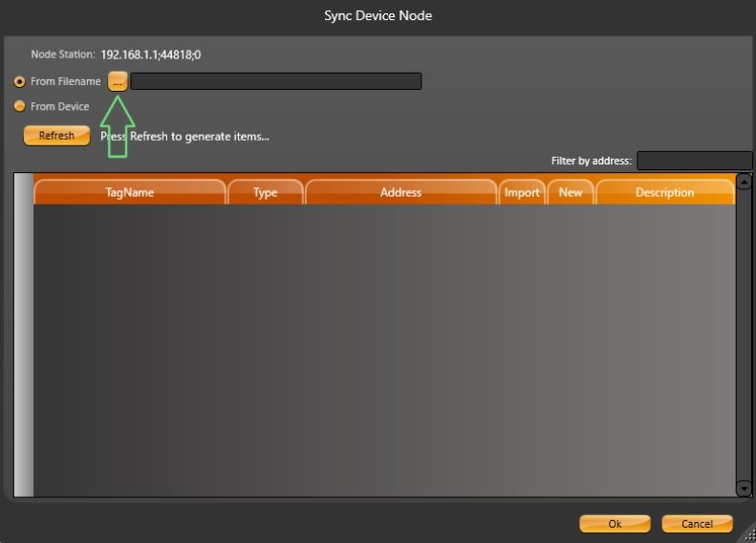The image size is (756, 543).
Task: Click the scroll up arrow of tag list
Action: [x=745, y=181]
